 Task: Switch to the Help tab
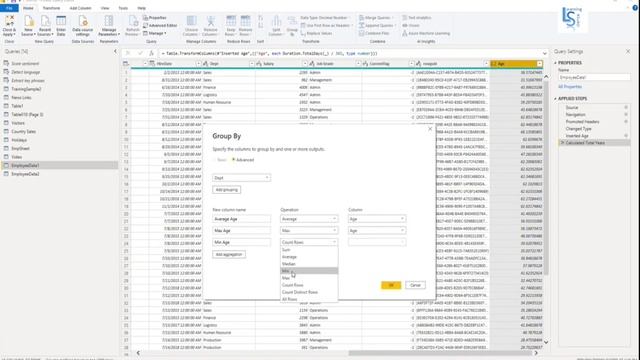click(x=141, y=8)
